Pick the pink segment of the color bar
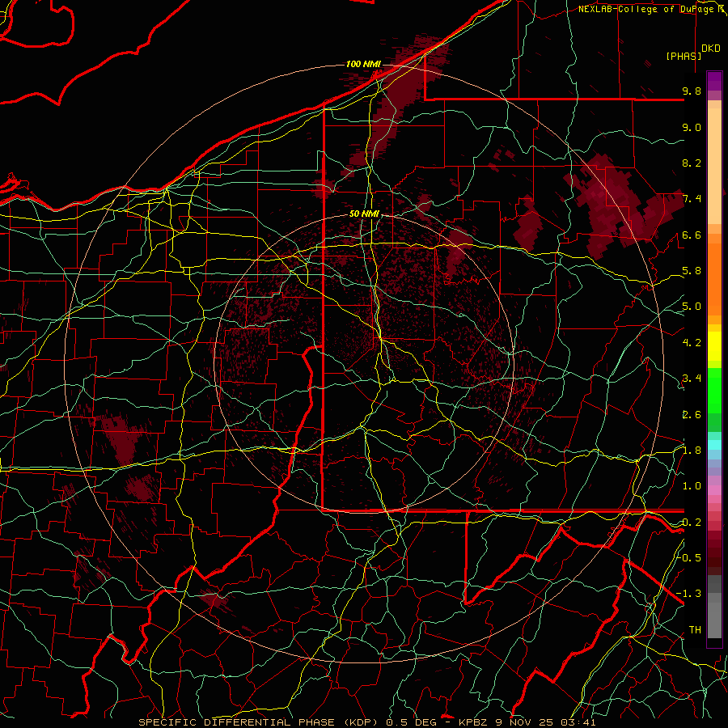The height and width of the screenshot is (728, 728). tap(714, 490)
